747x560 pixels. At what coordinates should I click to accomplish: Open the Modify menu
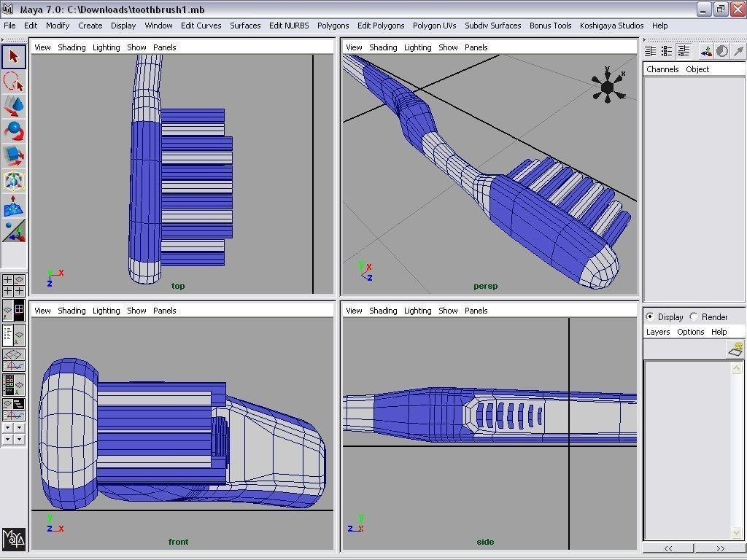coord(58,26)
